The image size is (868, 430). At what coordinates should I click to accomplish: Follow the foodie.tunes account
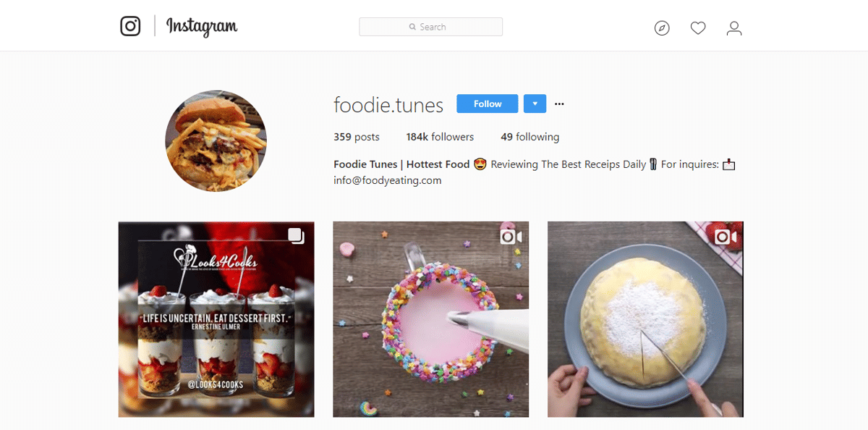pos(487,104)
